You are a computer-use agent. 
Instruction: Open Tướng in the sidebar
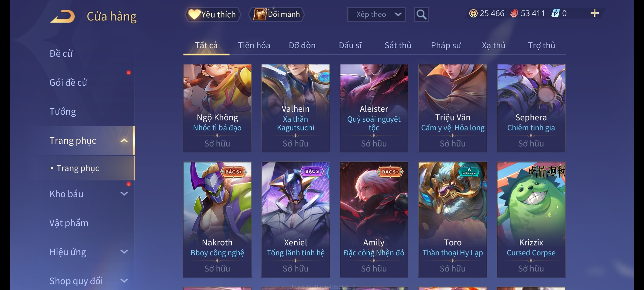pyautogui.click(x=63, y=111)
